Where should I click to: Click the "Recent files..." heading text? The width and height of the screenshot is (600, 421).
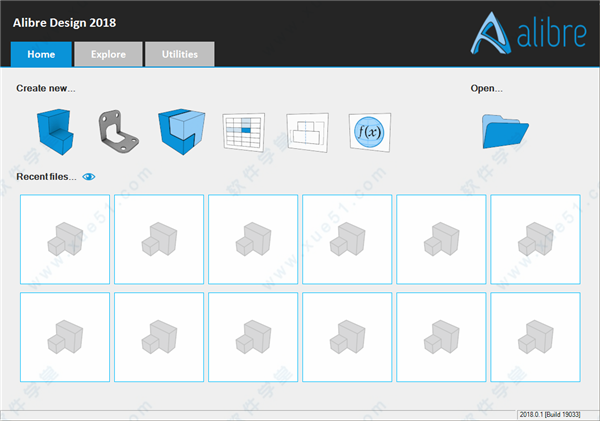(x=46, y=177)
